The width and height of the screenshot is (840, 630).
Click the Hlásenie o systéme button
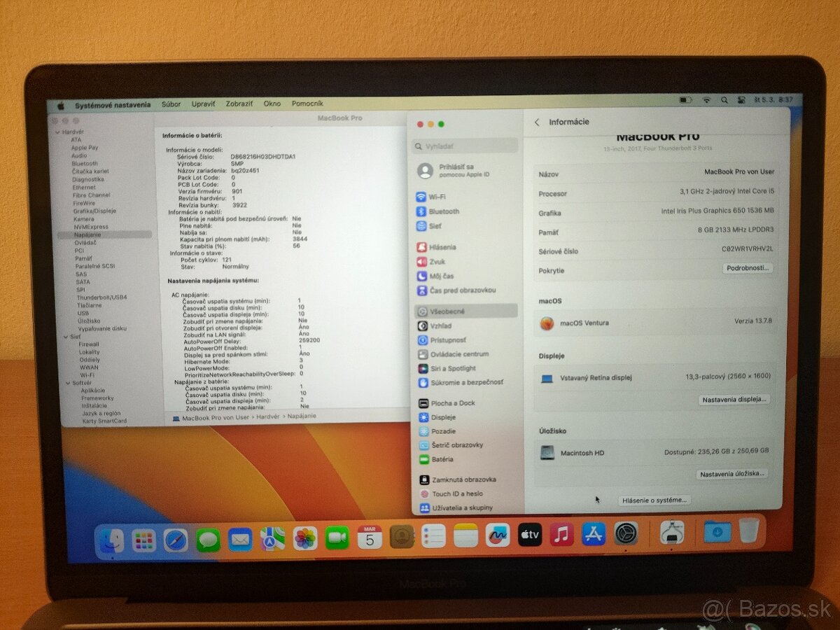coord(654,500)
